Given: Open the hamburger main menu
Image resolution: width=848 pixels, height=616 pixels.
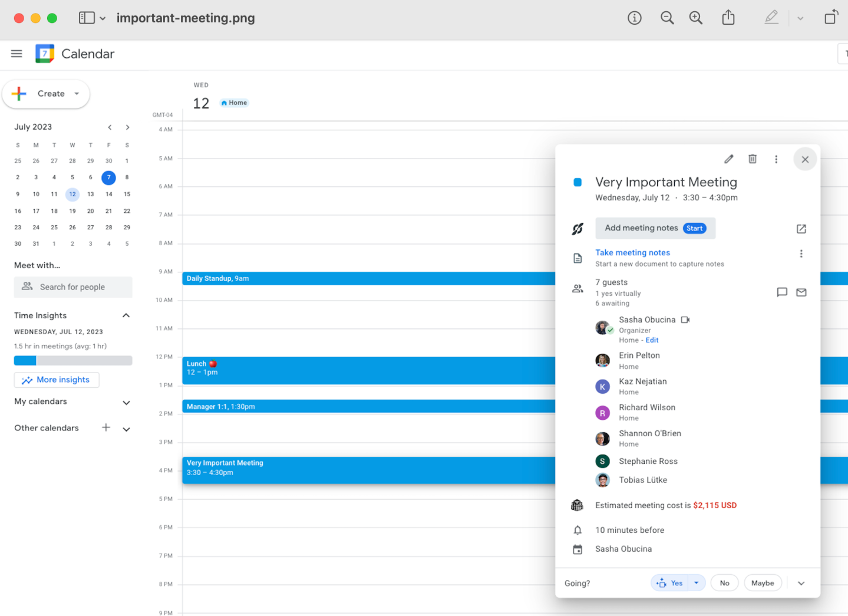Looking at the screenshot, I should click(x=17, y=54).
